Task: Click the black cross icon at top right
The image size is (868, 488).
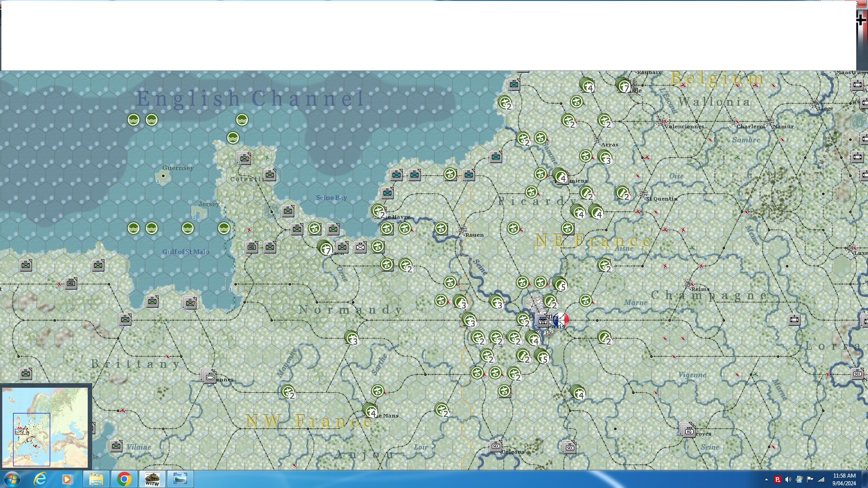Action: pos(861,19)
